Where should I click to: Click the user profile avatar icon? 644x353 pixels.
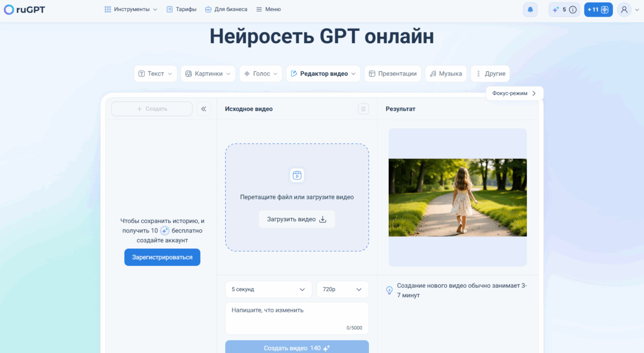click(x=624, y=9)
